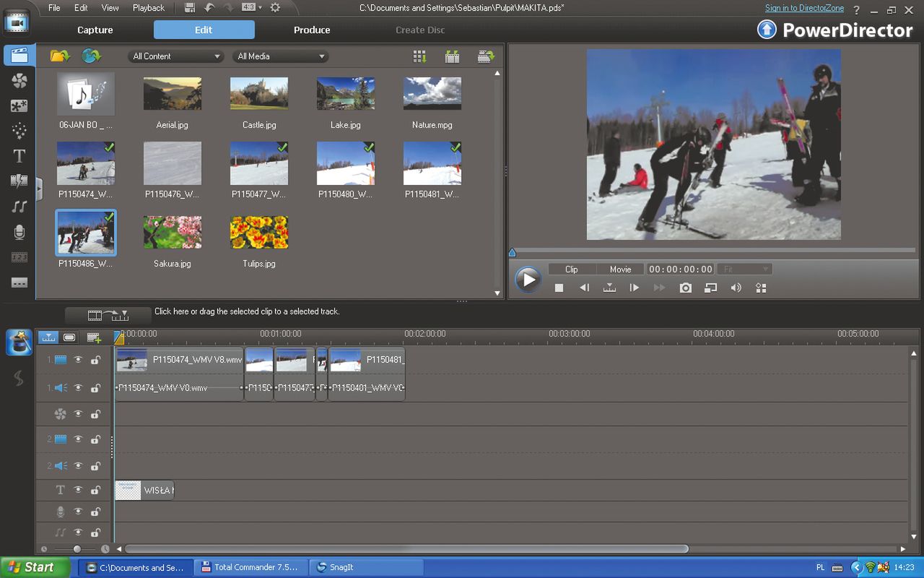The width and height of the screenshot is (924, 578).
Task: Open the Subtitle Room icon
Action: tap(19, 282)
